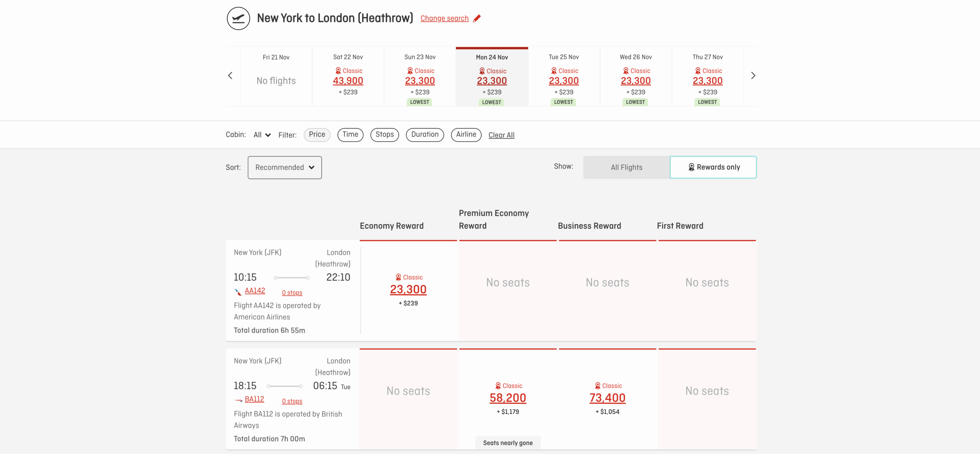This screenshot has width=980, height=454.
Task: Click the pencil edit icon next to Change search
Action: [x=477, y=18]
